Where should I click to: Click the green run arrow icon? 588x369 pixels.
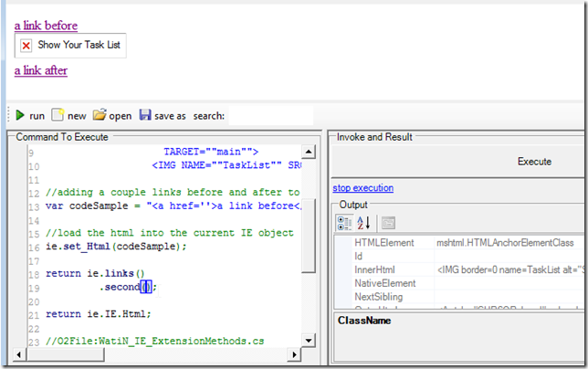pos(19,116)
